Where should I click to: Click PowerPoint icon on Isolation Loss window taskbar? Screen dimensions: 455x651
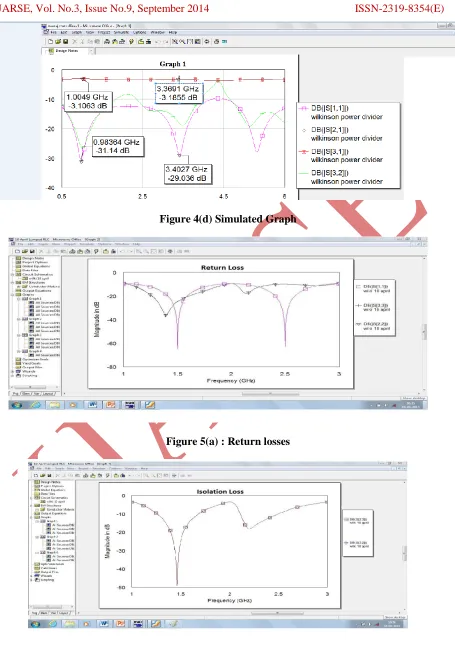click(x=120, y=624)
